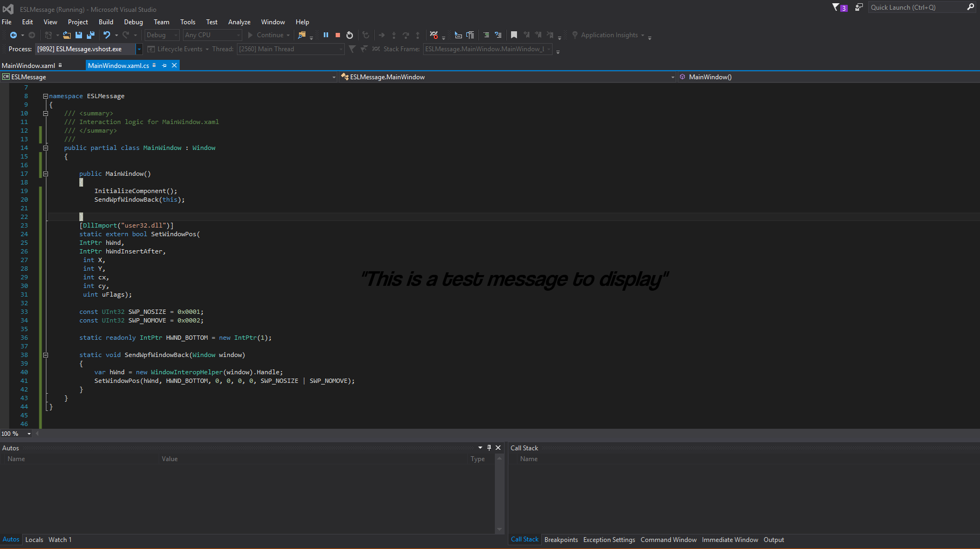Switch to the MainWindow.xaml document tab
The height and width of the screenshot is (549, 980).
29,66
